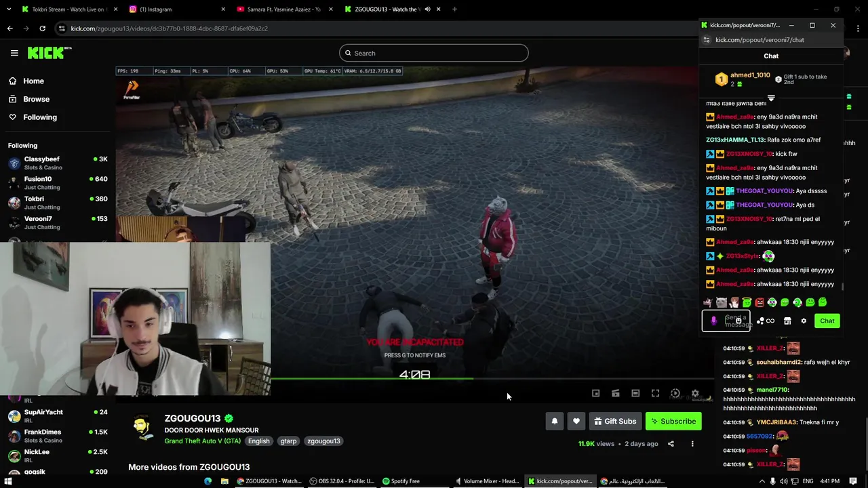The width and height of the screenshot is (868, 488).
Task: Click the heart follow button
Action: pos(576,421)
